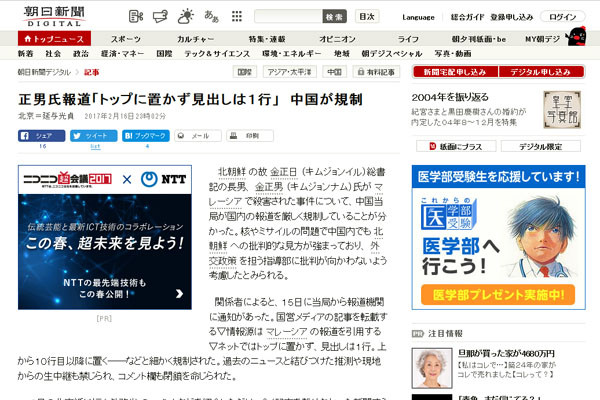This screenshot has height=400, width=600.
Task: Click the メール email button
Action: point(198,136)
